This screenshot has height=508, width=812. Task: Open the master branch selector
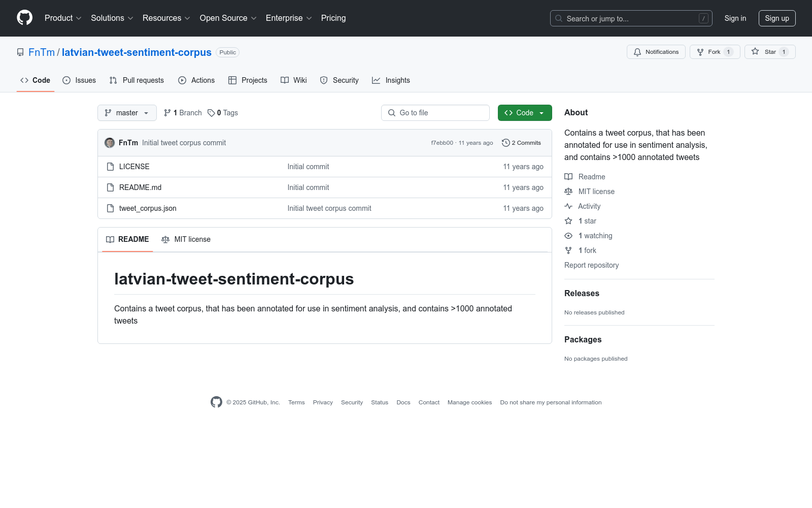tap(127, 113)
